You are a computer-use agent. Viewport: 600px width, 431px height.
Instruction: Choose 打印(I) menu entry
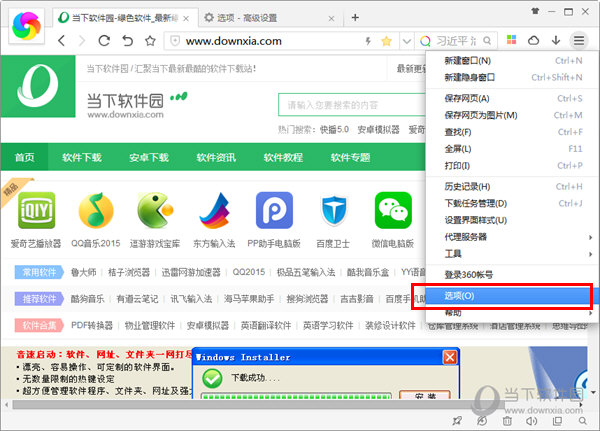pyautogui.click(x=512, y=166)
